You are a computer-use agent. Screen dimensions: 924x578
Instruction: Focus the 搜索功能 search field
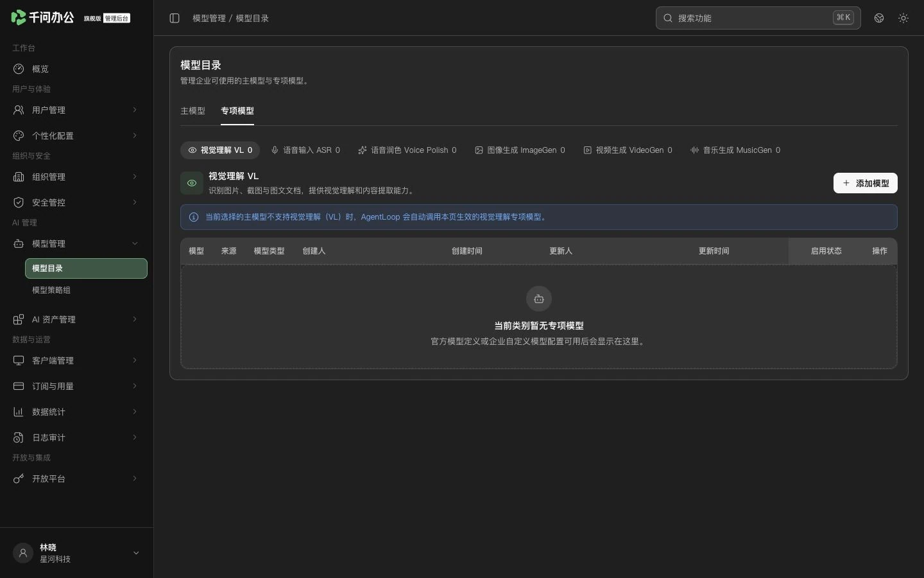click(758, 18)
